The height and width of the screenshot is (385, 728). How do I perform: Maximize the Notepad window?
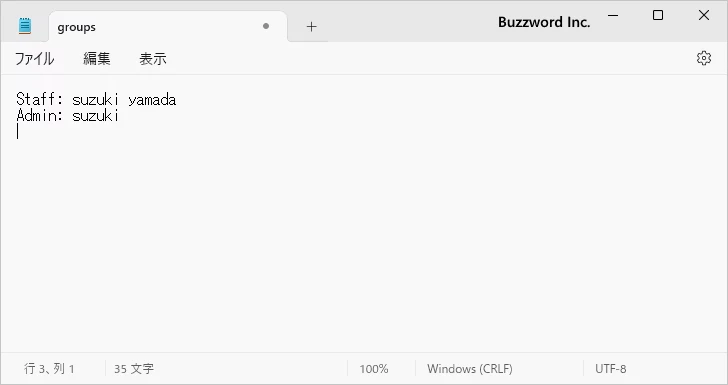pyautogui.click(x=658, y=15)
